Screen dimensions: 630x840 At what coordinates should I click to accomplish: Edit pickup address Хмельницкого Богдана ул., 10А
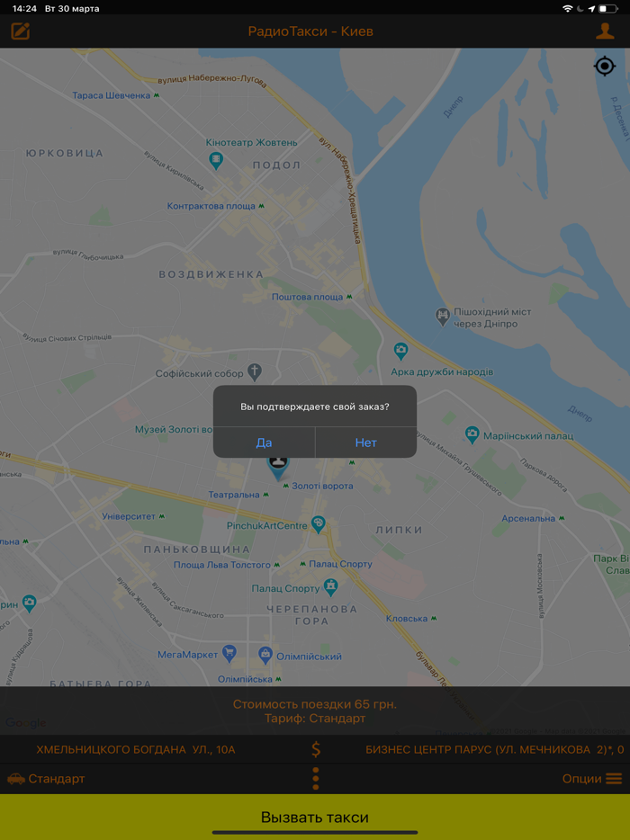[x=136, y=749]
